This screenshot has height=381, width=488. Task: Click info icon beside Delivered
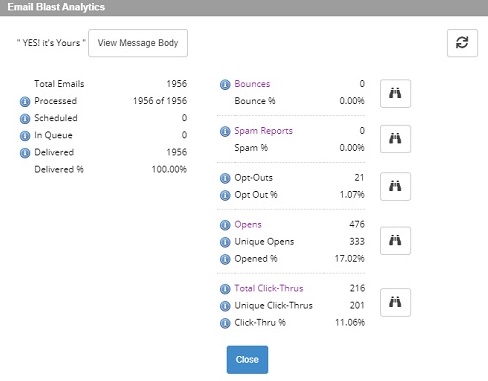[25, 153]
